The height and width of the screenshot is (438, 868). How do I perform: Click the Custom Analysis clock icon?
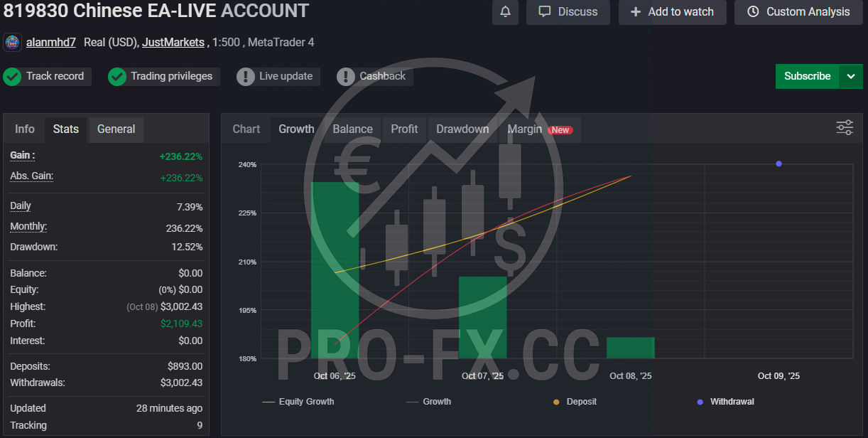(x=753, y=12)
